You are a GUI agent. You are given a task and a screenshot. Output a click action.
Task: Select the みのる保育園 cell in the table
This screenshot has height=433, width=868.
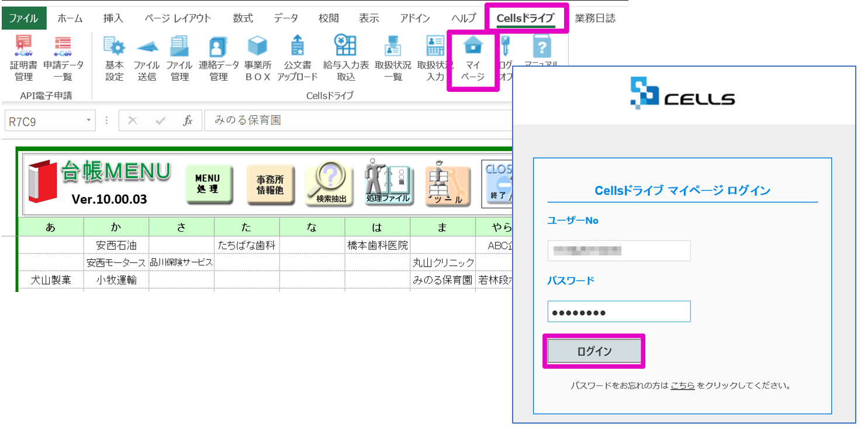(444, 280)
